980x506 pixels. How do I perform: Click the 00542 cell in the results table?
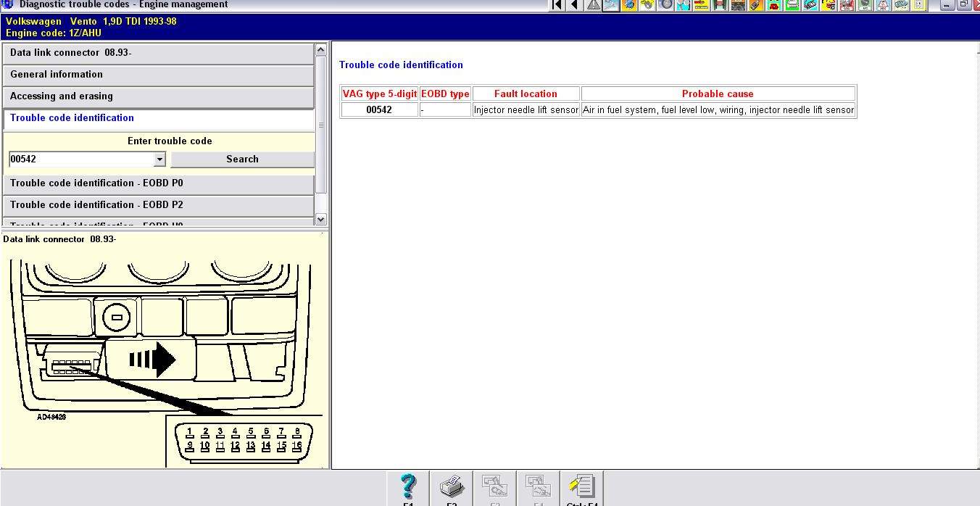380,110
